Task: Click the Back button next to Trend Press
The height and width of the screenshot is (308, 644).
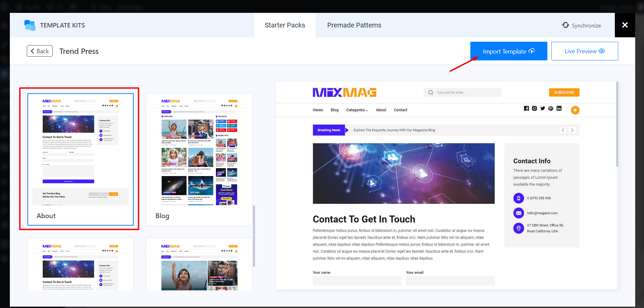Action: pos(39,51)
